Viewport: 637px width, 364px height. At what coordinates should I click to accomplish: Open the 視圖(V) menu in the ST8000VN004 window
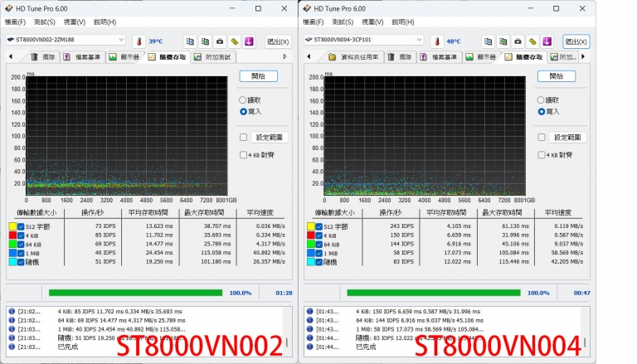click(x=372, y=22)
